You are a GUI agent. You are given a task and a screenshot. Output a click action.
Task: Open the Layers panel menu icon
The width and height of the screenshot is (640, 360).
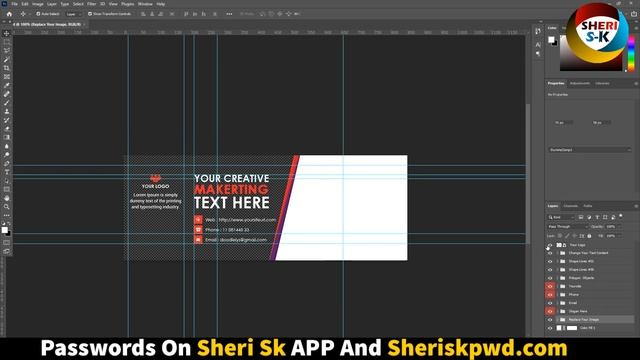click(636, 206)
